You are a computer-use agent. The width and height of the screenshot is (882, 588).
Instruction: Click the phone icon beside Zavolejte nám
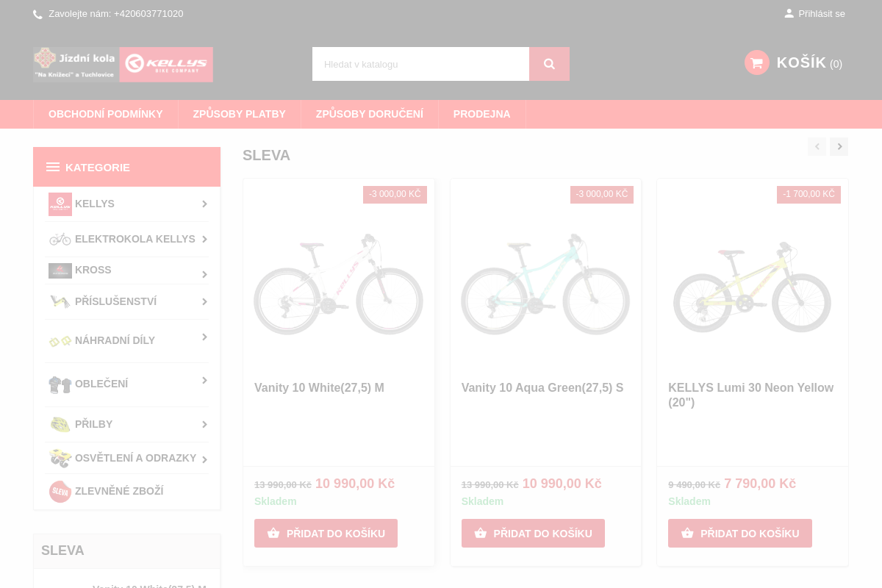click(x=37, y=14)
